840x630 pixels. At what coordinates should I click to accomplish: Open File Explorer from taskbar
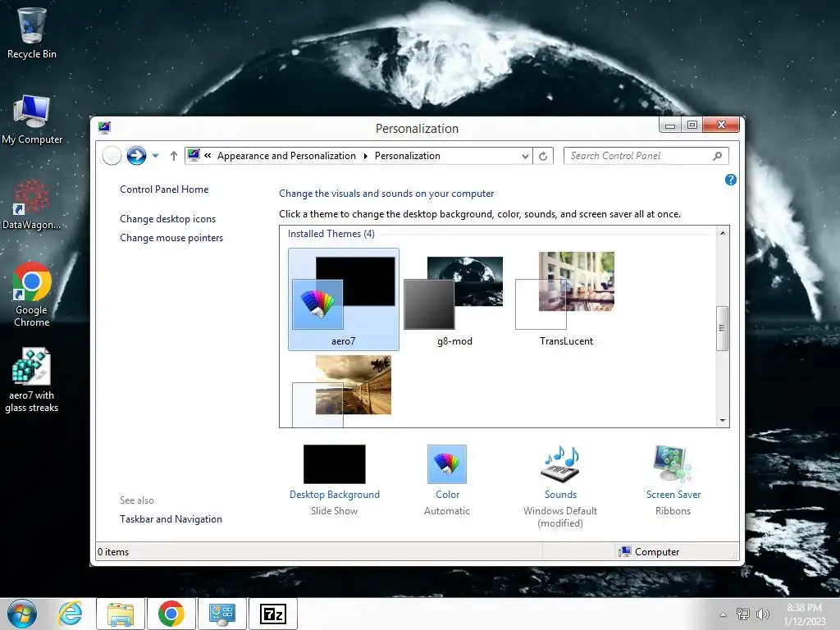coord(121,614)
